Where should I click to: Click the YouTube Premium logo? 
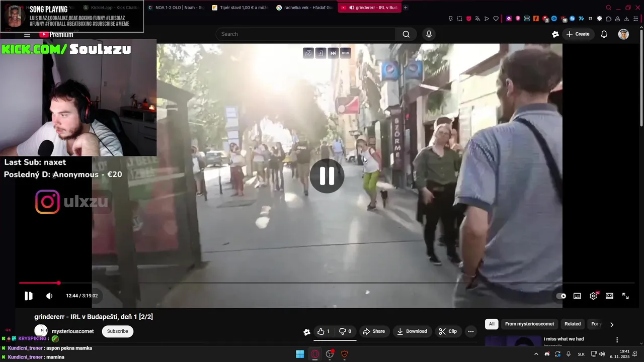pyautogui.click(x=56, y=35)
